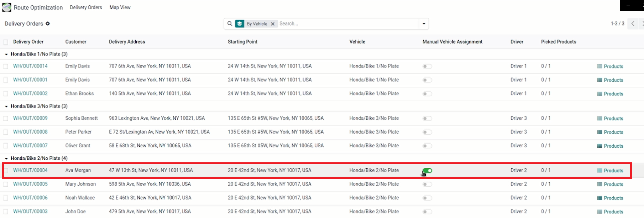
Task: Click customer cell Mary Johnson
Action: [80, 184]
